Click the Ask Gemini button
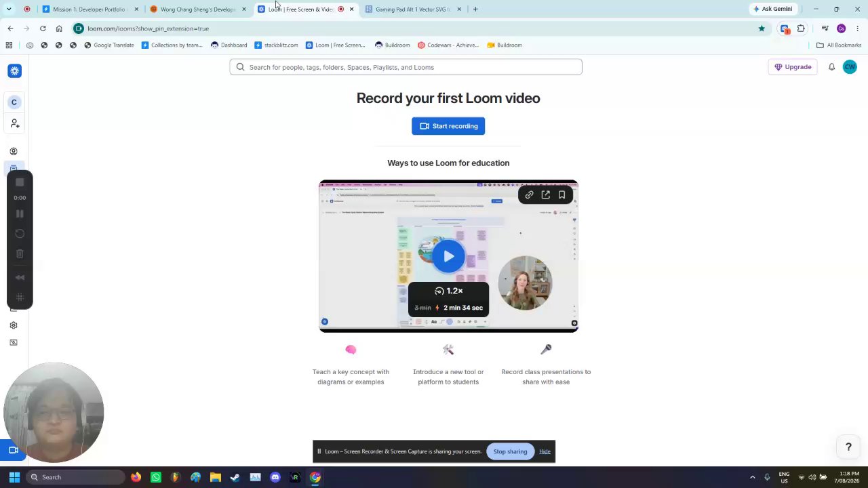Image resolution: width=868 pixels, height=488 pixels. coord(772,9)
